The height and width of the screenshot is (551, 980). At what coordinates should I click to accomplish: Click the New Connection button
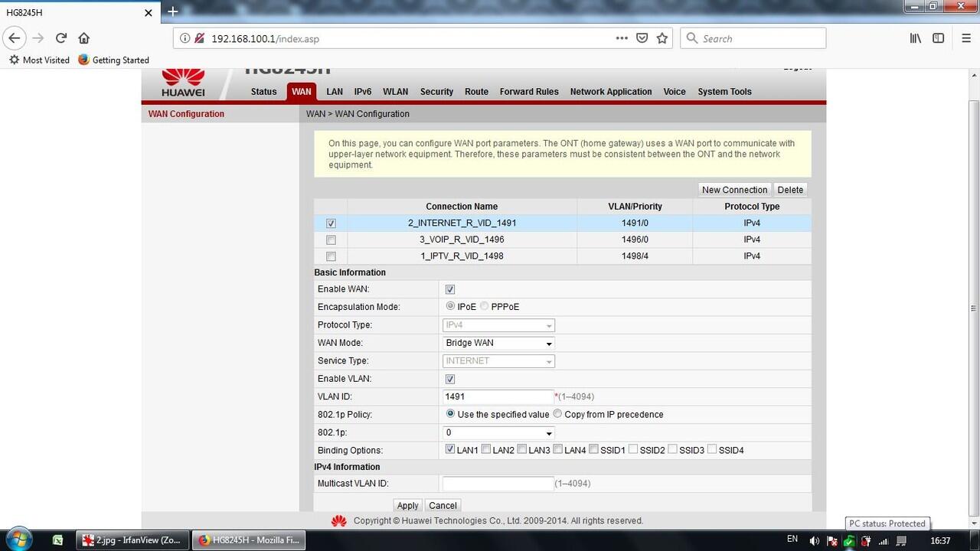click(734, 190)
